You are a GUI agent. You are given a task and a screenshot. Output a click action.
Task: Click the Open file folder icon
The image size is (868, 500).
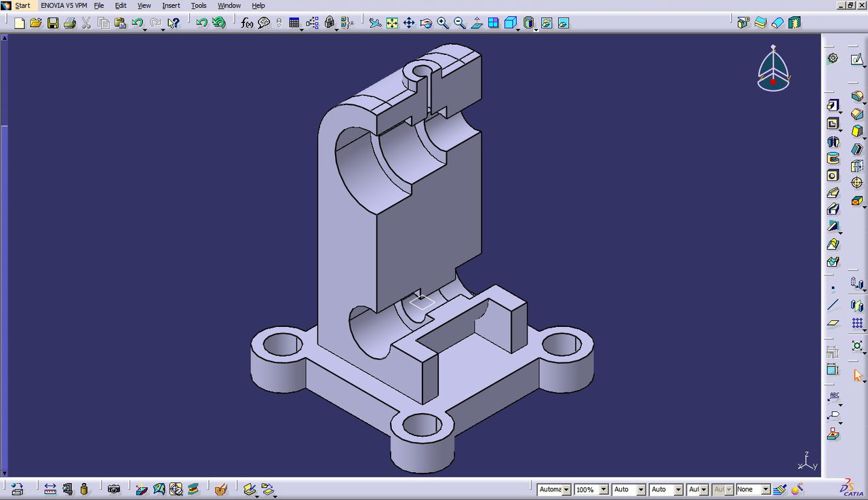[x=36, y=23]
